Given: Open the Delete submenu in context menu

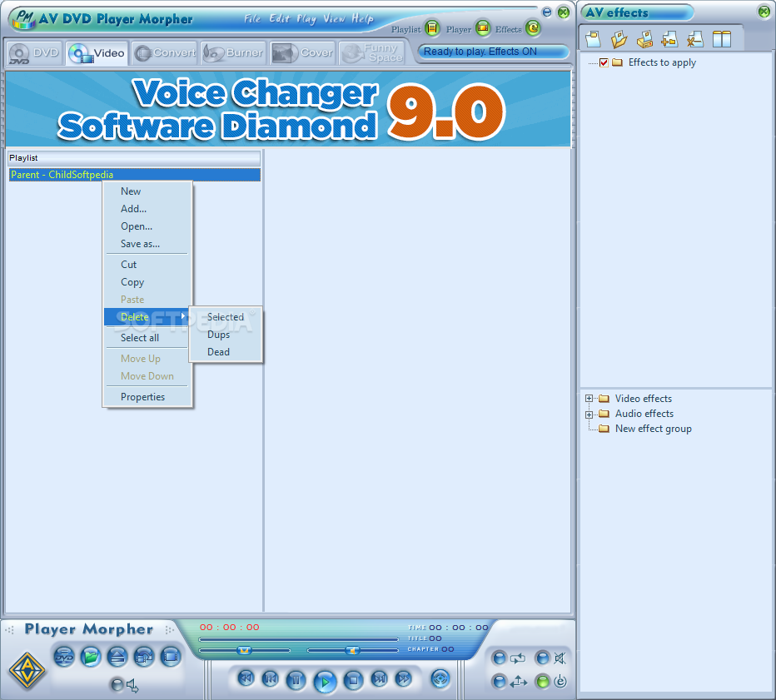Looking at the screenshot, I should point(147,317).
